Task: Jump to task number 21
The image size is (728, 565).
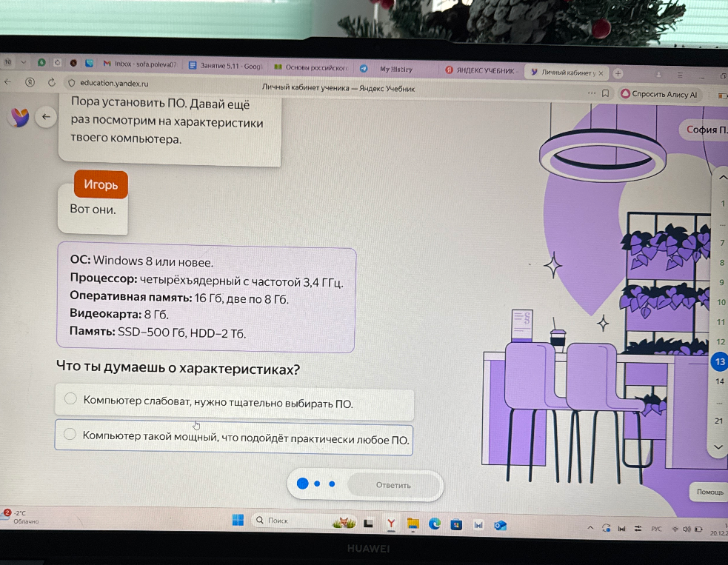Action: click(x=718, y=421)
